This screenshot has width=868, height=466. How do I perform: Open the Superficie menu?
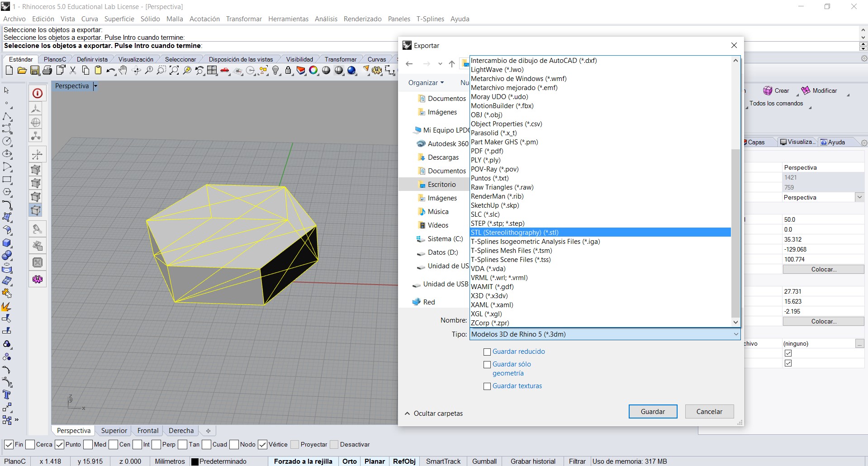coord(119,19)
